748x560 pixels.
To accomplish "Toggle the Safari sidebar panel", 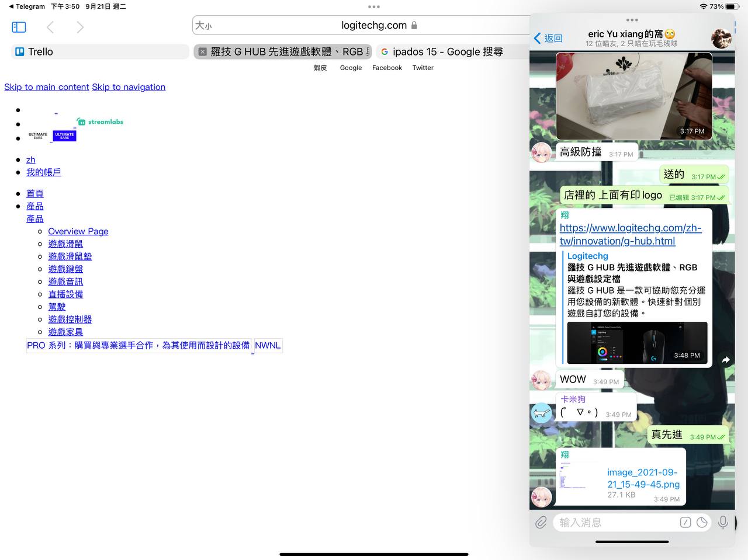I will coord(19,27).
